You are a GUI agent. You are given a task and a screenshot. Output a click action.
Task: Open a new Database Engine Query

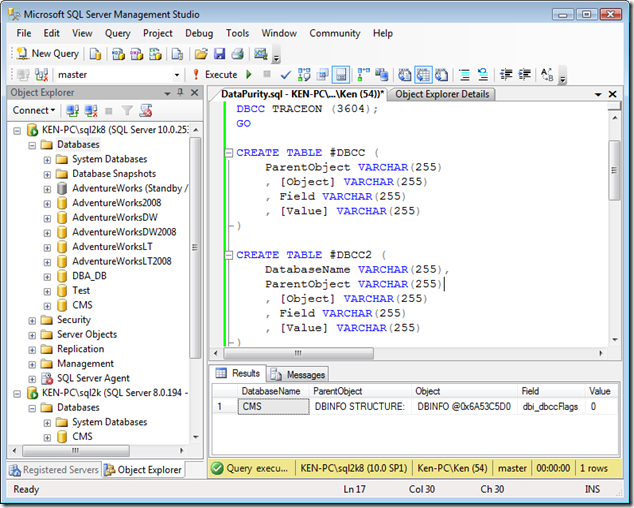pyautogui.click(x=95, y=53)
